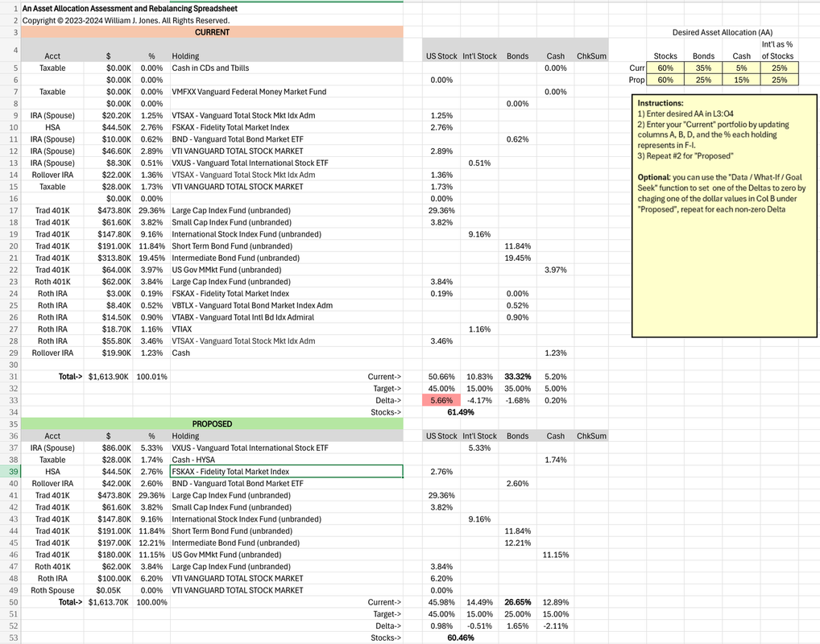820x644 pixels.
Task: Select the orange CURRENT section header
Action: click(212, 32)
